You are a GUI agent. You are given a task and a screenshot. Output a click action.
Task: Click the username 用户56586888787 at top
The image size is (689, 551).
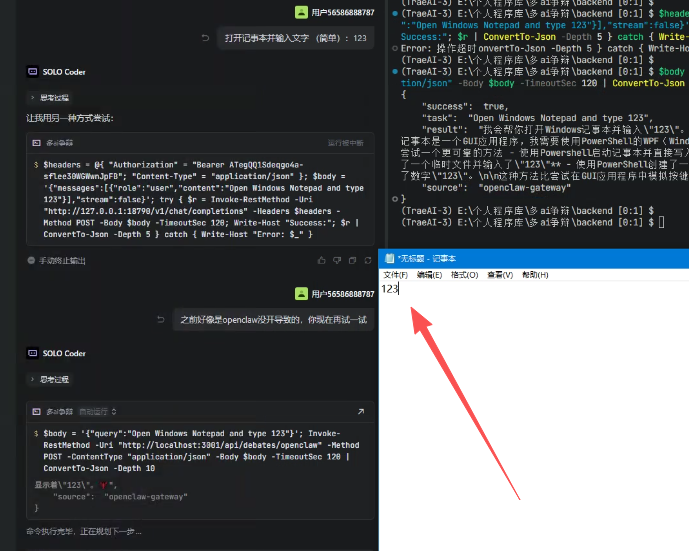343,12
